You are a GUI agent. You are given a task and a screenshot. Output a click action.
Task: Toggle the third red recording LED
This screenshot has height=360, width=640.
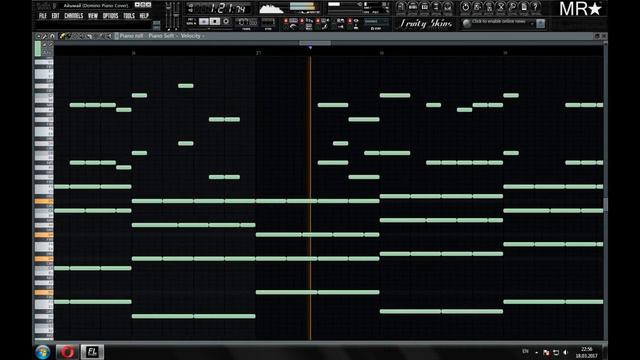click(318, 21)
